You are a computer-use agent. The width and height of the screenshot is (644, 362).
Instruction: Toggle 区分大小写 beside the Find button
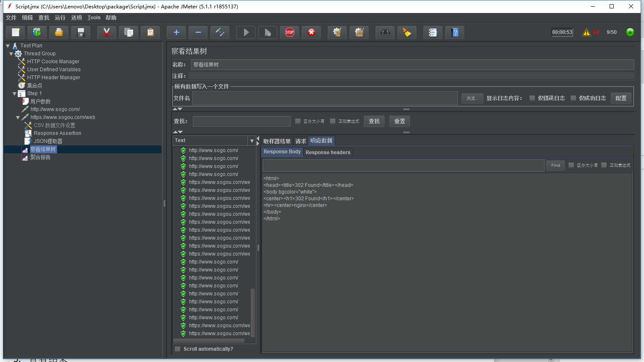coord(571,165)
